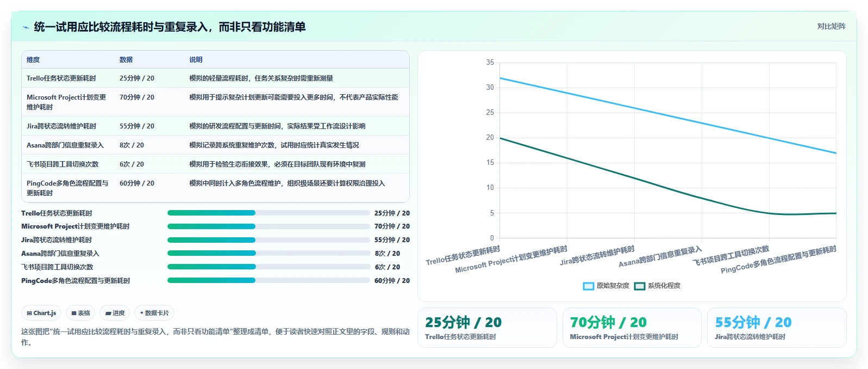The height and width of the screenshot is (369, 868).
Task: Click the Chart.js tag chip
Action: [x=41, y=313]
